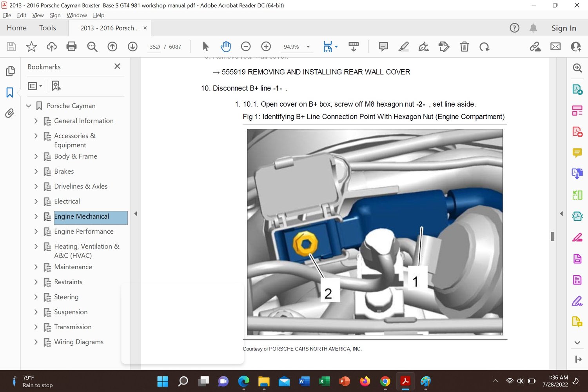Image resolution: width=588 pixels, height=392 pixels.
Task: Click the Zoom Out minus icon
Action: pyautogui.click(x=246, y=47)
